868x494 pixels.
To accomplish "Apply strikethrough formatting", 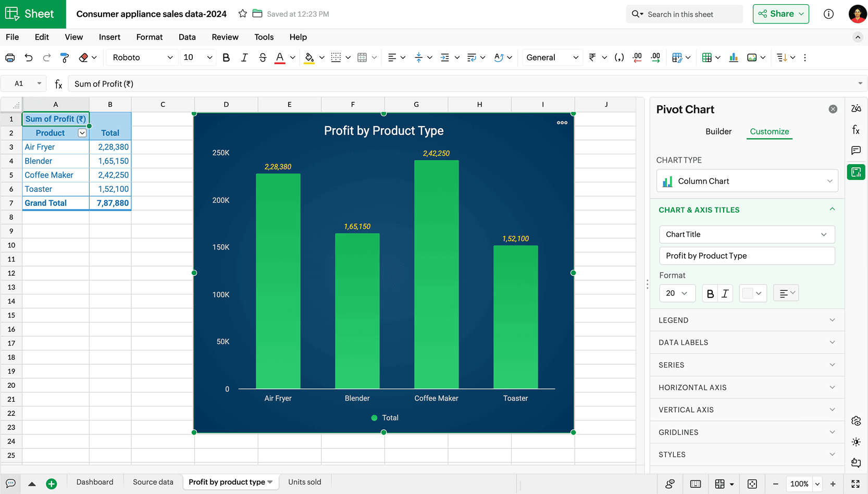I will coord(263,58).
